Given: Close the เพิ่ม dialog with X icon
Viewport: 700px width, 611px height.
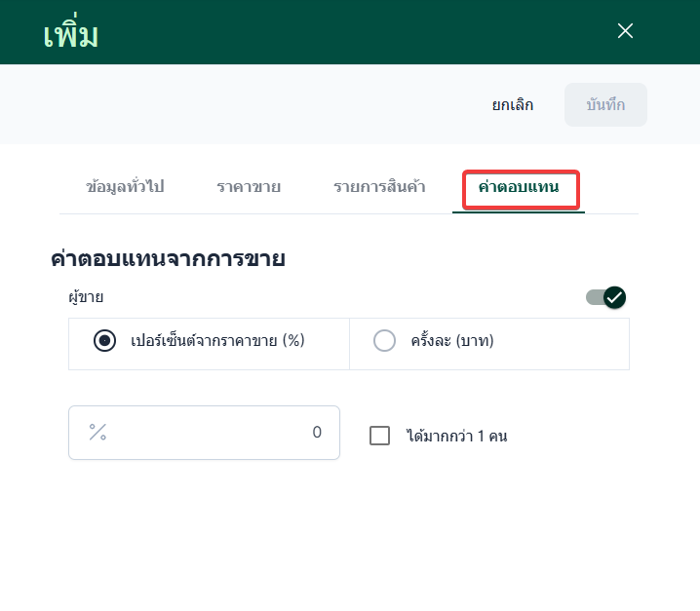Looking at the screenshot, I should (x=626, y=31).
